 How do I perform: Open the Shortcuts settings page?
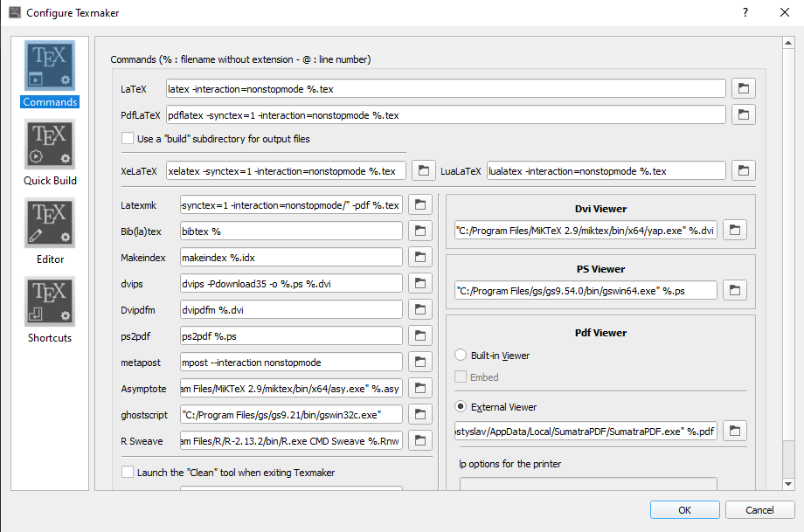pyautogui.click(x=50, y=310)
